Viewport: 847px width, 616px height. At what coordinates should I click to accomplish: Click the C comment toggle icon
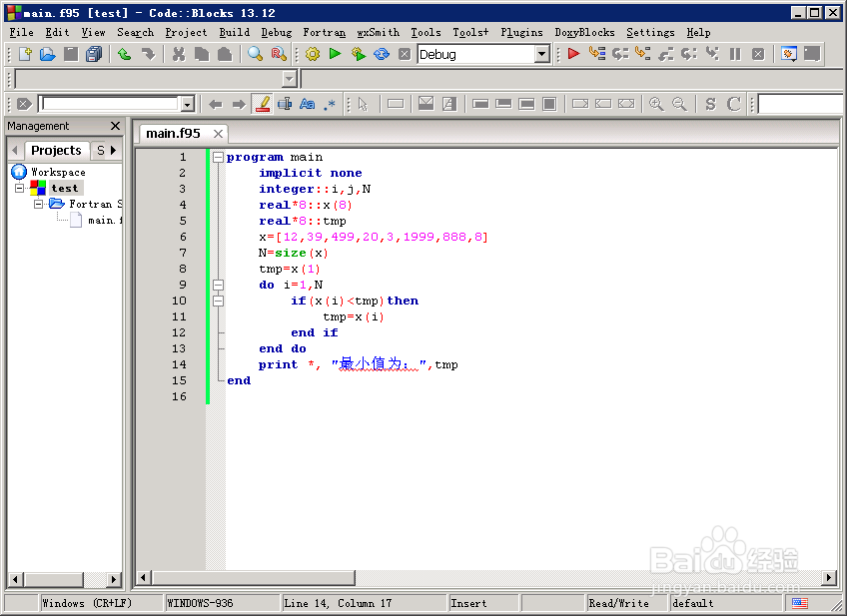click(733, 104)
